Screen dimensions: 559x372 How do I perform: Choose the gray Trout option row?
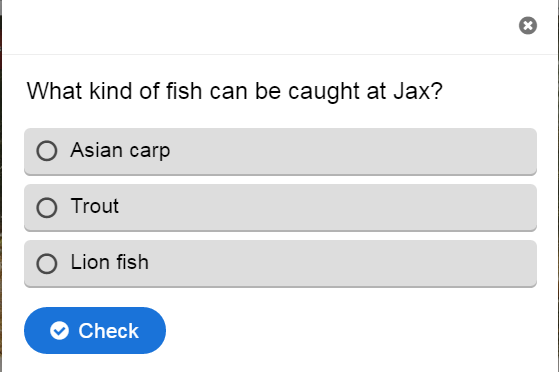click(x=280, y=208)
